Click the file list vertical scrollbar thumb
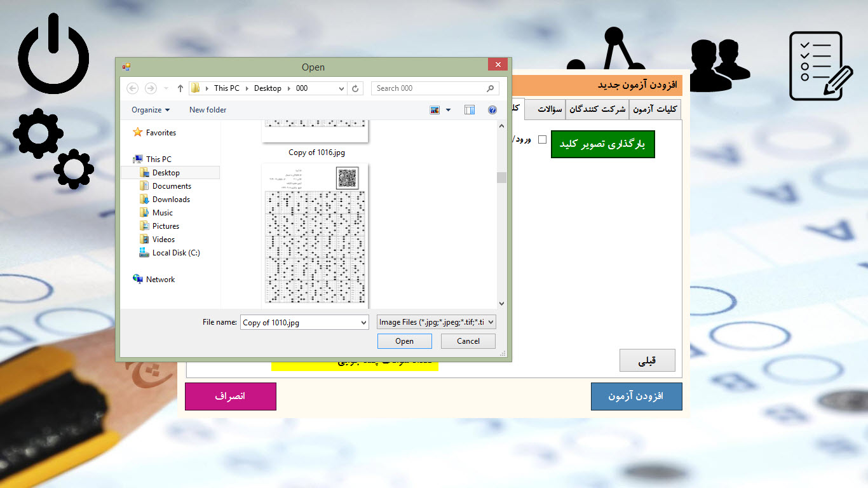The image size is (868, 488). [x=501, y=177]
